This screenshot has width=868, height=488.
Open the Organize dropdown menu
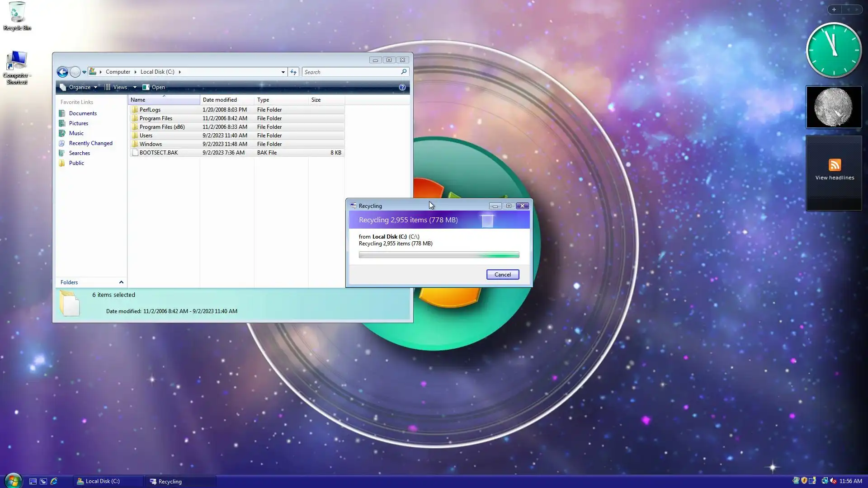(80, 87)
